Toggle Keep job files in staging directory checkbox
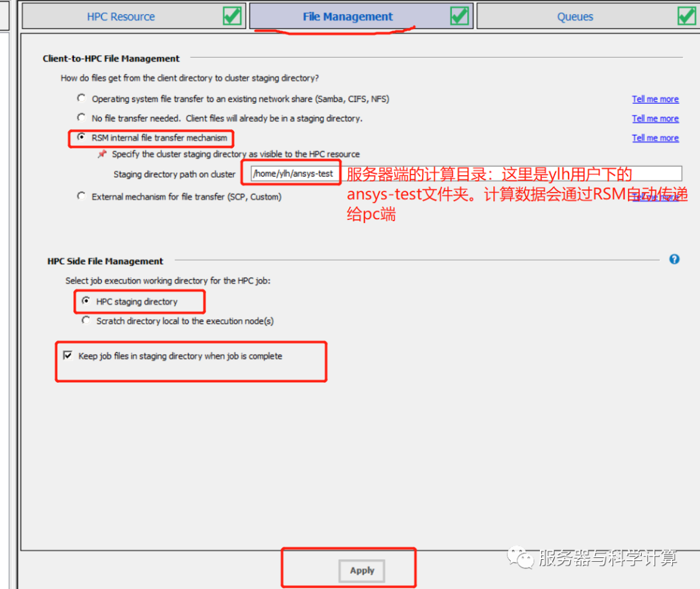Image resolution: width=700 pixels, height=589 pixels. (x=68, y=355)
